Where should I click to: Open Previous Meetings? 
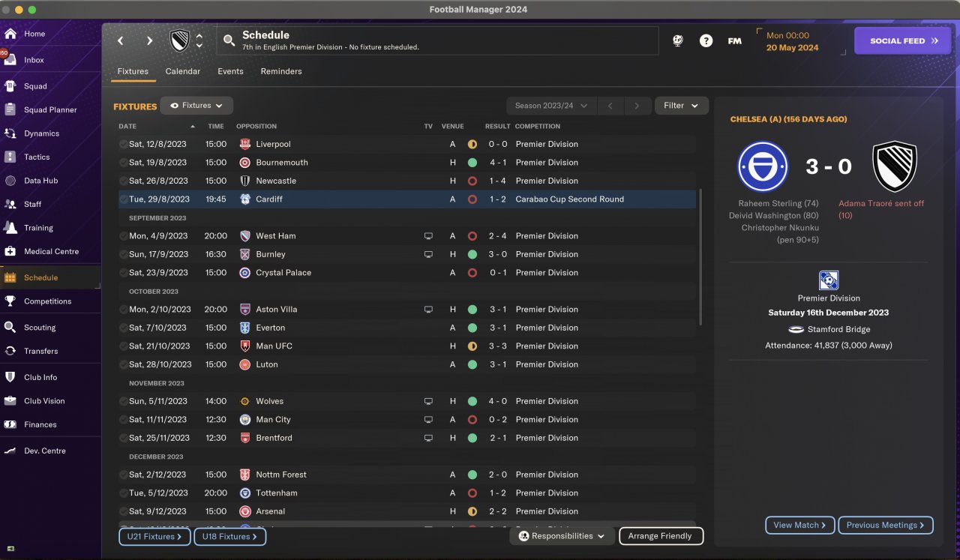(x=886, y=525)
